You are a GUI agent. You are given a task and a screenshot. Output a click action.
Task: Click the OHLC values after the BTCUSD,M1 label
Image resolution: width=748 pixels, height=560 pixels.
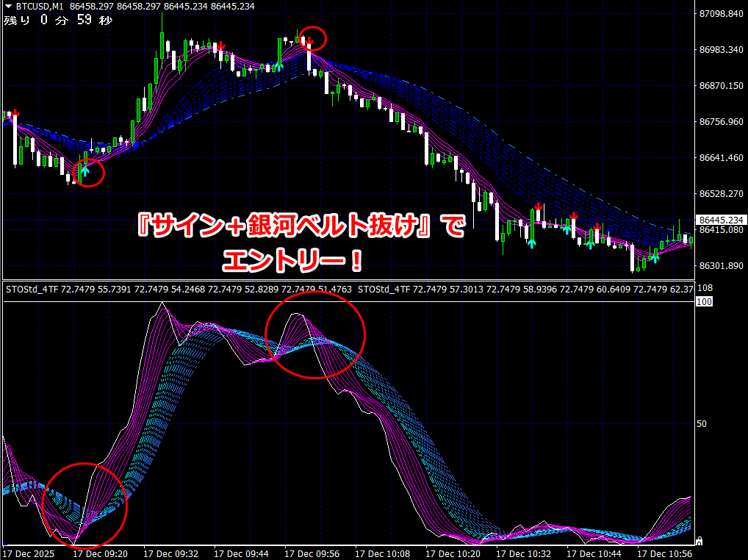pyautogui.click(x=162, y=7)
